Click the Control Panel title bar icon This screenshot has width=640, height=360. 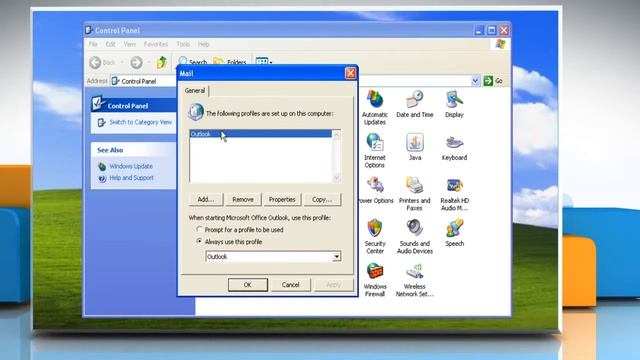(89, 30)
